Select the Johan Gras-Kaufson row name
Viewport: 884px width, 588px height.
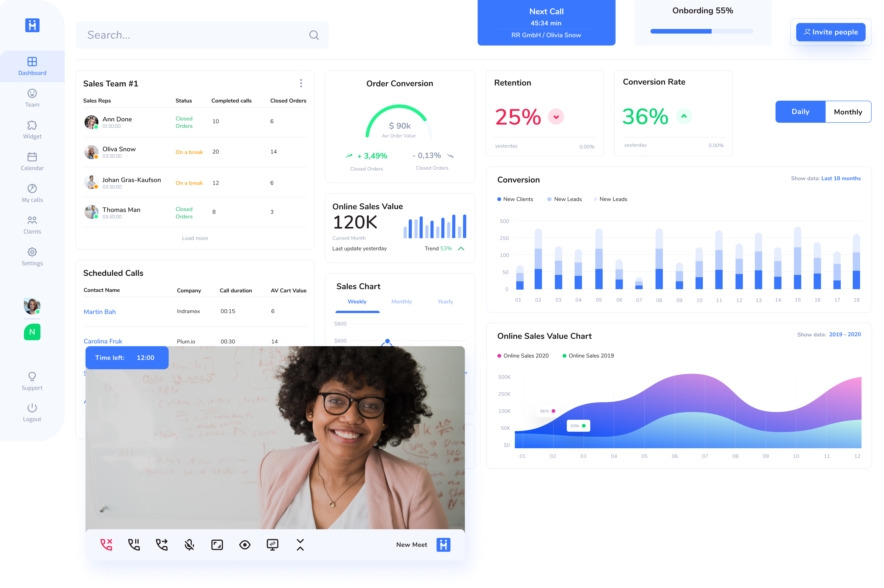(x=131, y=180)
